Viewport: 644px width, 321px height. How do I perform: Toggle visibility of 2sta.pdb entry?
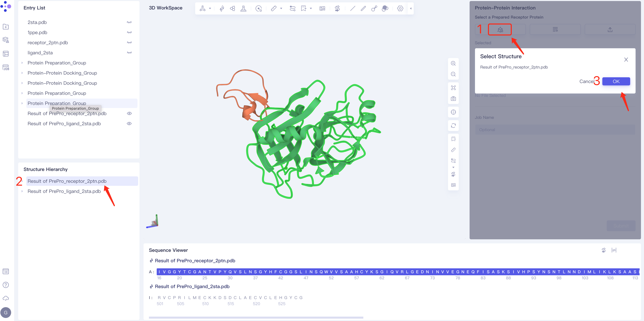point(129,22)
